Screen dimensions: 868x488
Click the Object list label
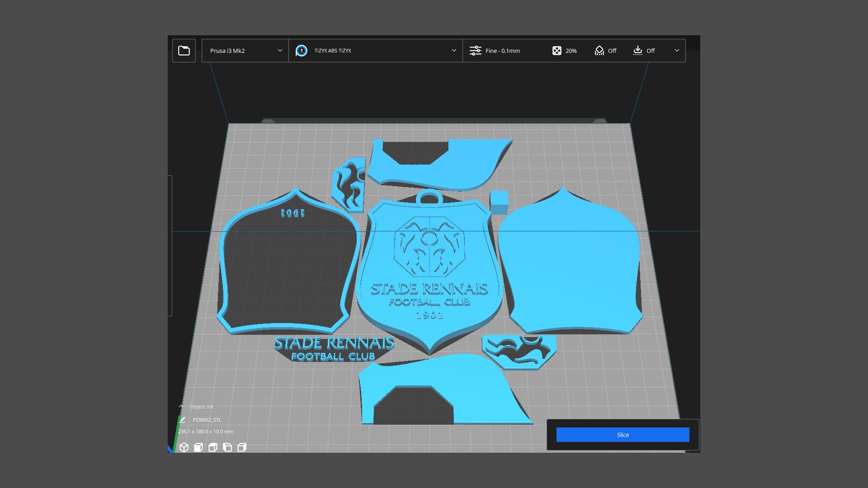pyautogui.click(x=201, y=407)
